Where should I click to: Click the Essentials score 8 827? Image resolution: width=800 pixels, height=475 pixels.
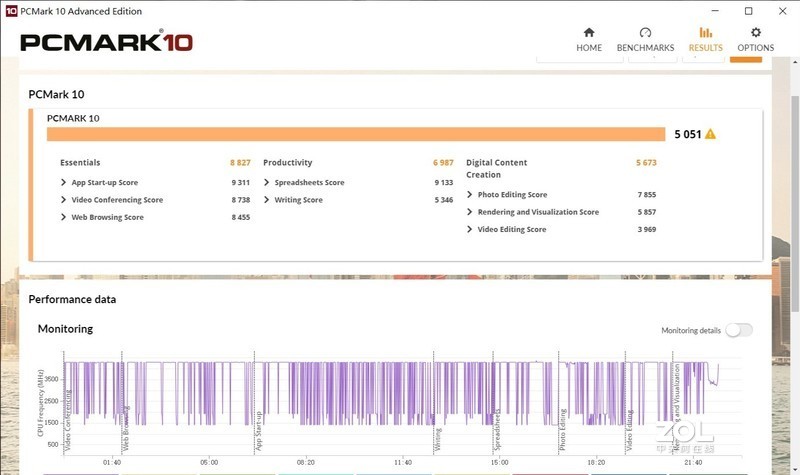click(x=240, y=163)
